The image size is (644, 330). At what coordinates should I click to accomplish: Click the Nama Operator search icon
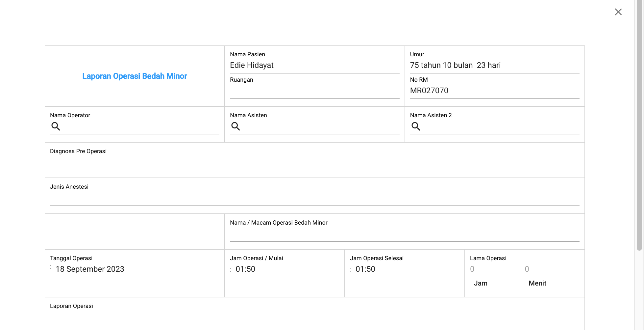click(56, 126)
